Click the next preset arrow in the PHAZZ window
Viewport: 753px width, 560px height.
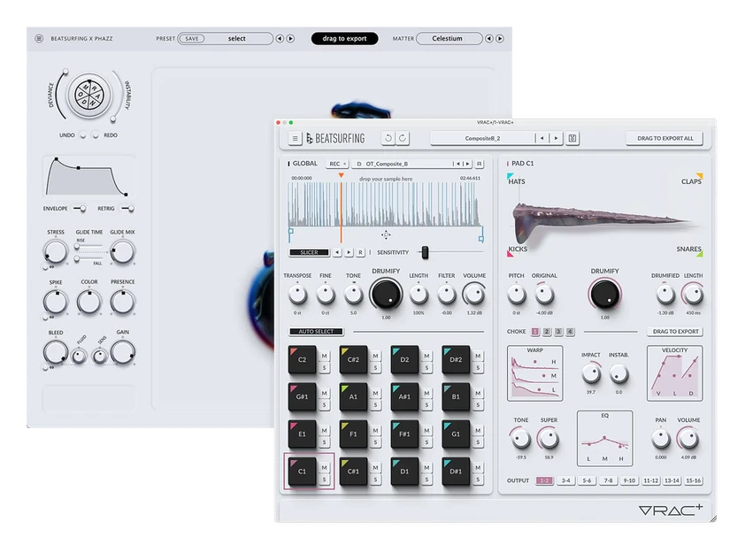290,38
